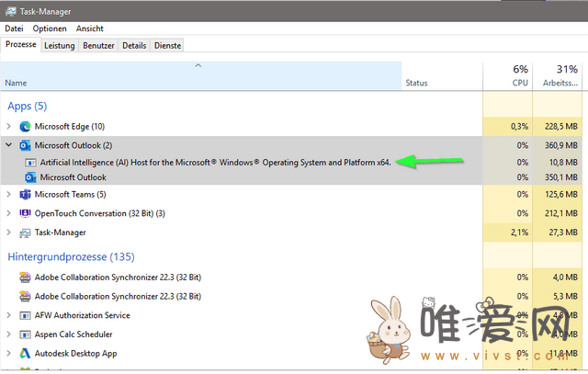Image resolution: width=588 pixels, height=374 pixels.
Task: Open the Ansicht menu
Action: coord(90,28)
